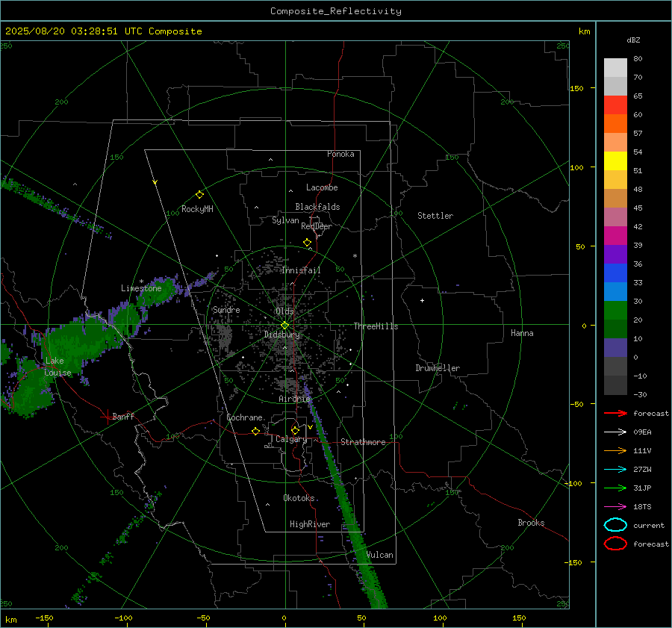Image resolution: width=672 pixels, height=628 pixels.
Task: Click the red forecast ellipse icon
Action: (615, 544)
